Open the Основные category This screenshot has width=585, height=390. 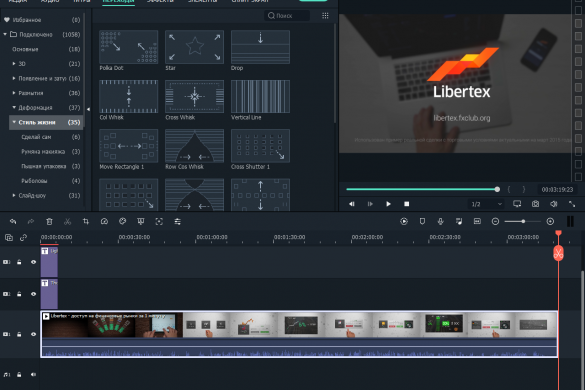[25, 49]
